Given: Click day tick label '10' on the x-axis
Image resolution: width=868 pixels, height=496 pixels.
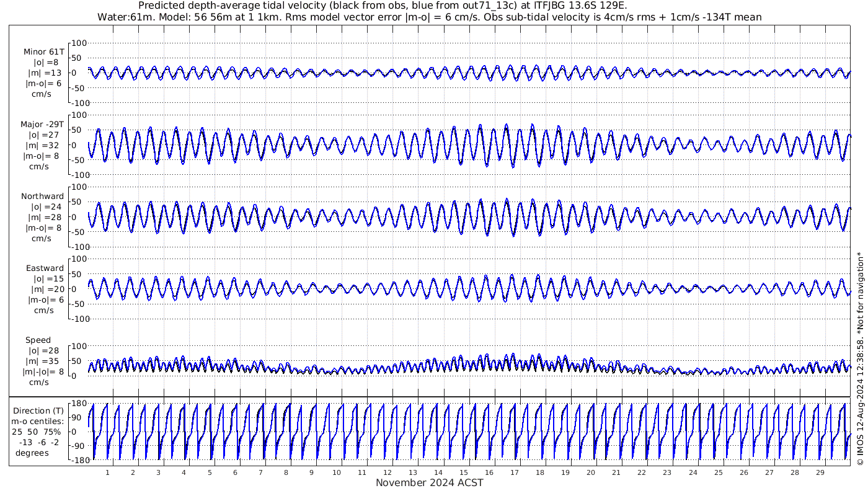Looking at the screenshot, I should coord(337,472).
